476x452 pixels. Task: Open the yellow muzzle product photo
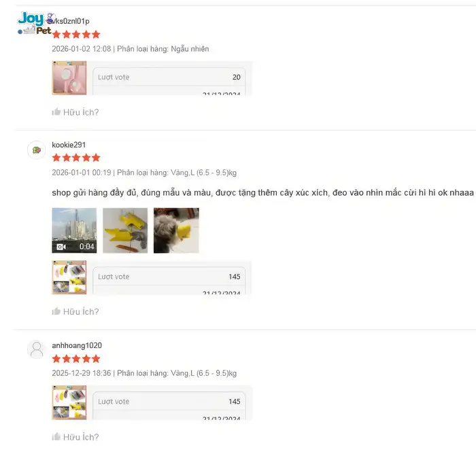point(125,230)
